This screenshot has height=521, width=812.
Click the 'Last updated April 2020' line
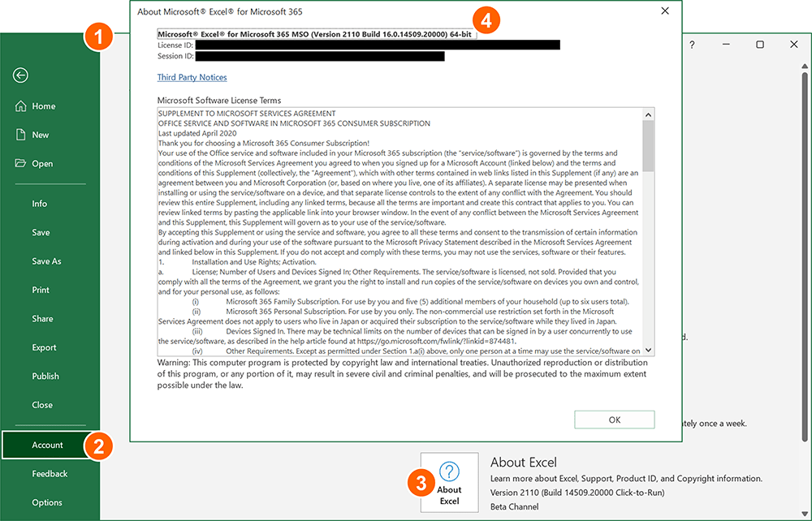[197, 133]
